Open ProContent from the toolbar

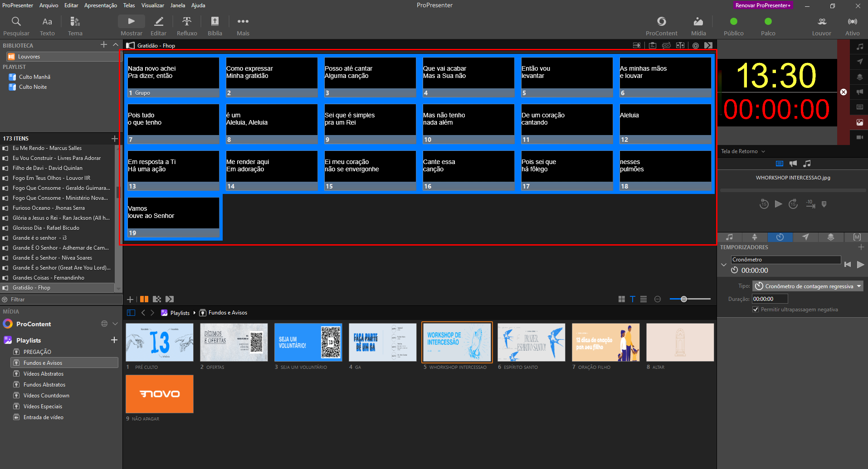(662, 26)
